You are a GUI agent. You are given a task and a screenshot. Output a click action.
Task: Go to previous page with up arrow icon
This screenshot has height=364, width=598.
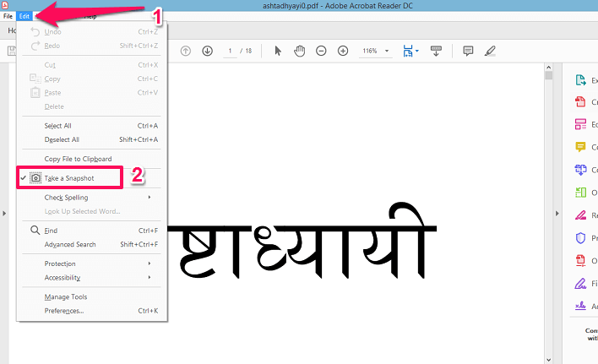click(x=185, y=51)
